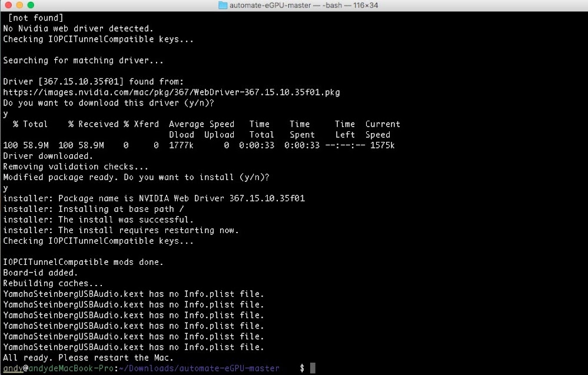
Task: Click the window title "automate-eGPU-master — -bash — 116×34"
Action: click(304, 5)
